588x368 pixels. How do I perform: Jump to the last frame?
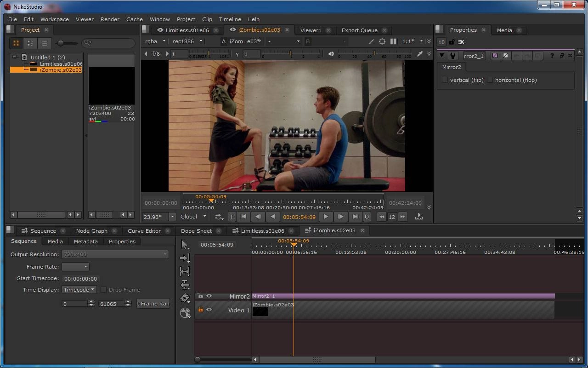coord(355,217)
